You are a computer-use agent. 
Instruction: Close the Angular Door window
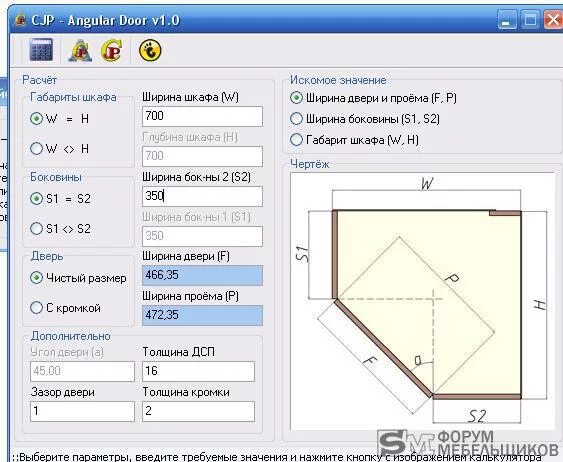coord(553,20)
